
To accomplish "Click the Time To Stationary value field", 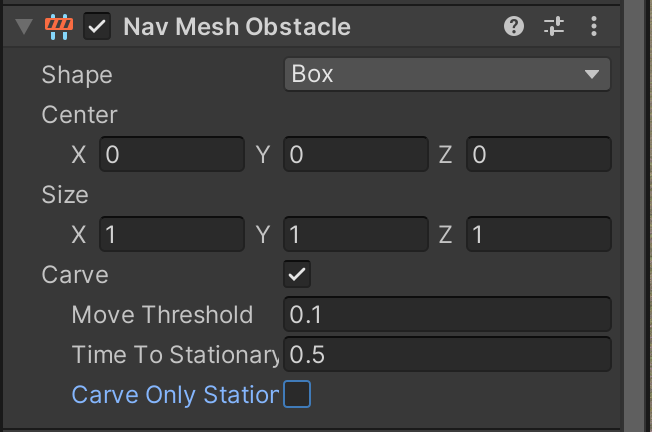I will (x=447, y=354).
